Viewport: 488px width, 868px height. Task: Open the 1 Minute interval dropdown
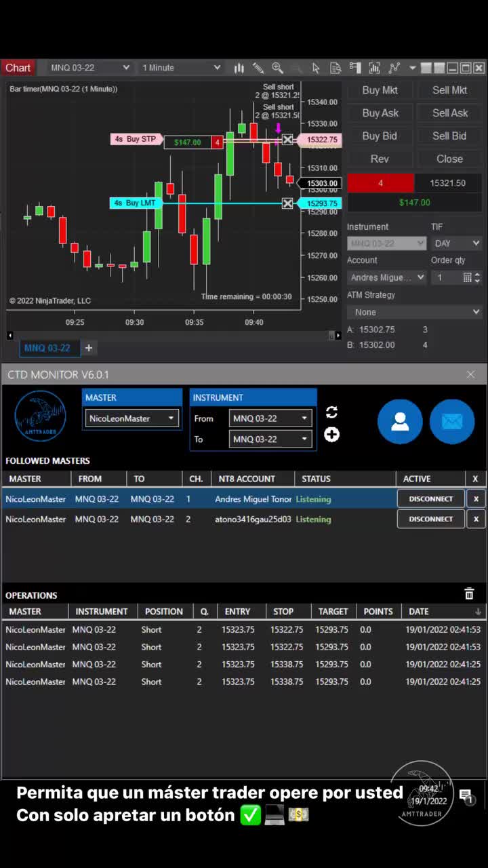click(181, 68)
